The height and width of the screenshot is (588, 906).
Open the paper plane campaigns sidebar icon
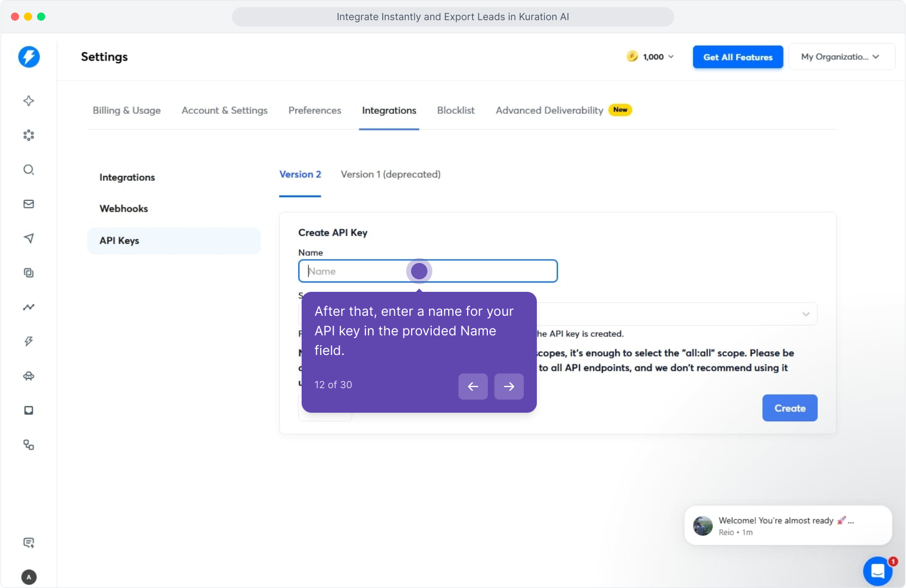tap(29, 238)
